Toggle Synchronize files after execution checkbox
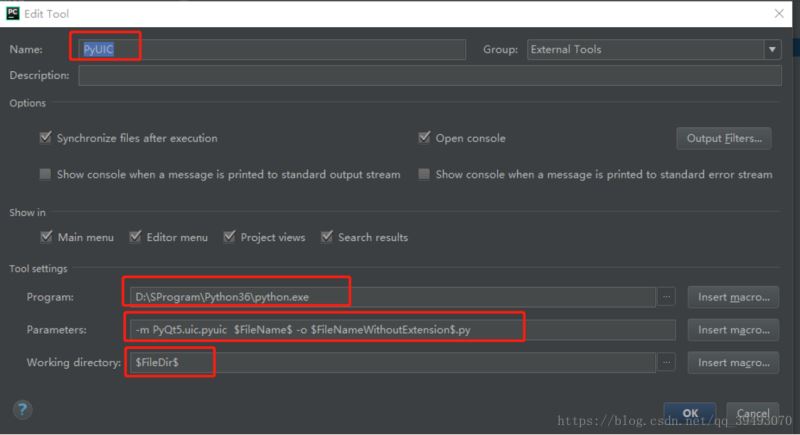This screenshot has width=800, height=435. coord(45,138)
